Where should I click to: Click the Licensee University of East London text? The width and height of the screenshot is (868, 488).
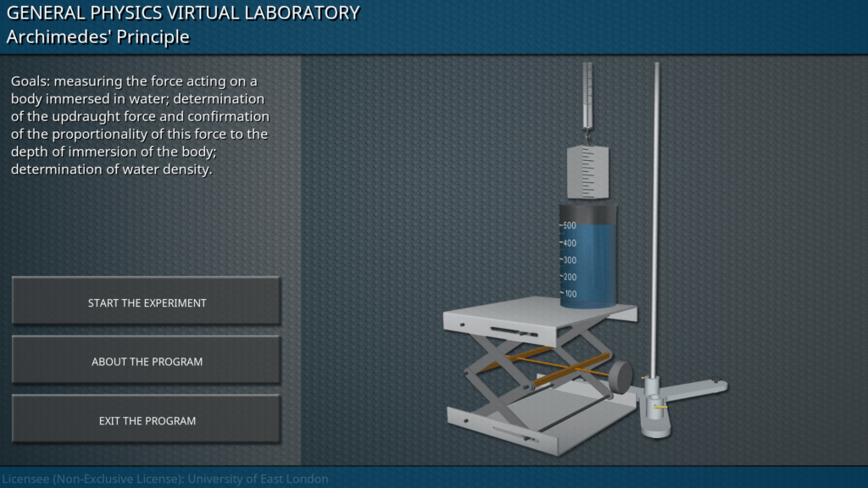pyautogui.click(x=164, y=480)
